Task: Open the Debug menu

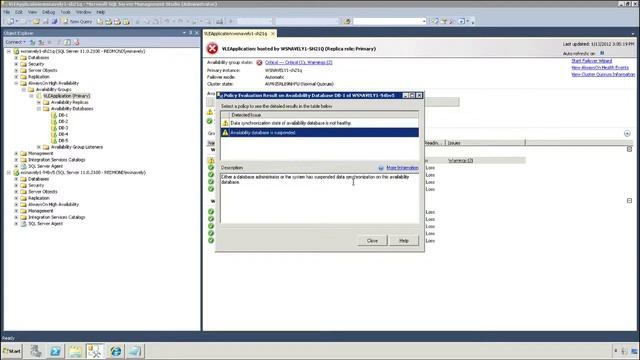Action: coord(48,12)
